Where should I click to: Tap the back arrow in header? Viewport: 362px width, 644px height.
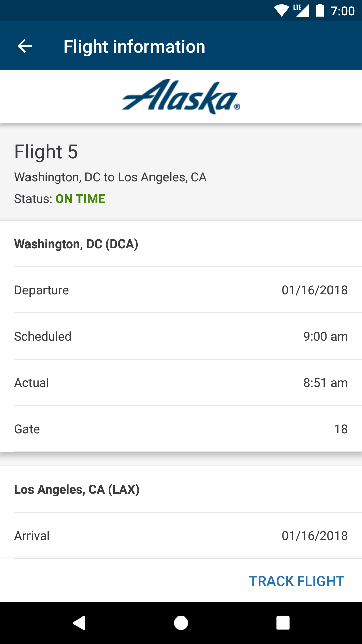[x=25, y=46]
